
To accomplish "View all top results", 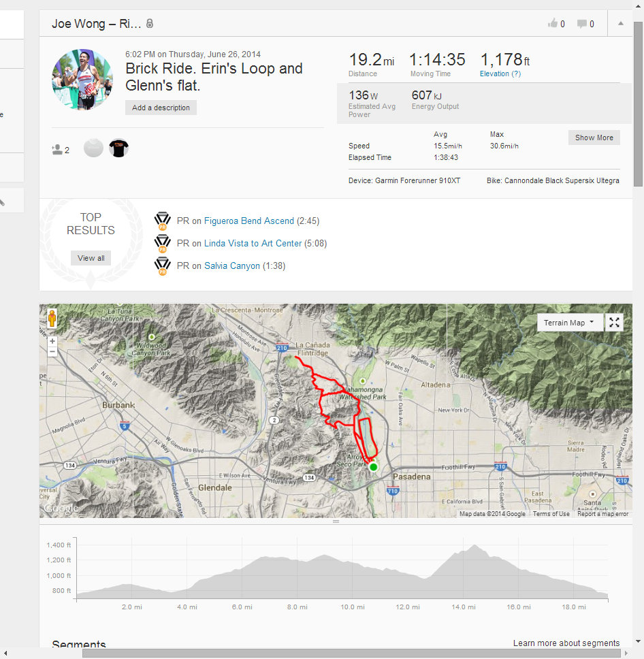I will (x=91, y=258).
